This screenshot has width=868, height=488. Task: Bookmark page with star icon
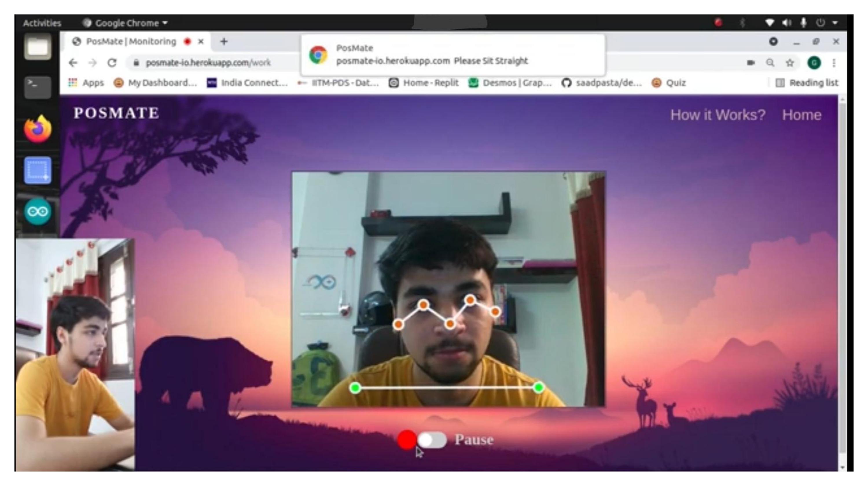pyautogui.click(x=790, y=63)
